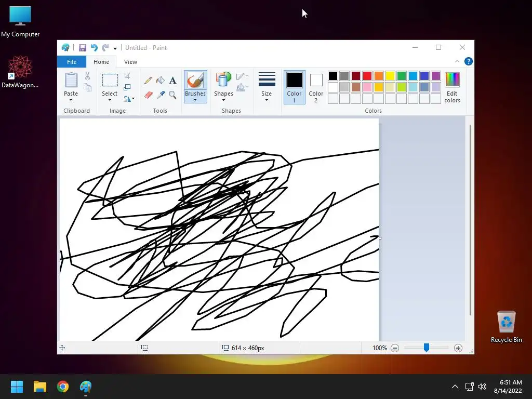Viewport: 532px width, 399px height.
Task: Open File Explorer from the taskbar
Action: [x=39, y=386]
